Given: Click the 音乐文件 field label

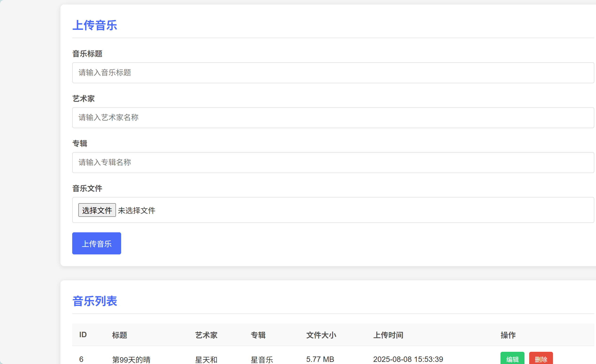Looking at the screenshot, I should (x=87, y=188).
